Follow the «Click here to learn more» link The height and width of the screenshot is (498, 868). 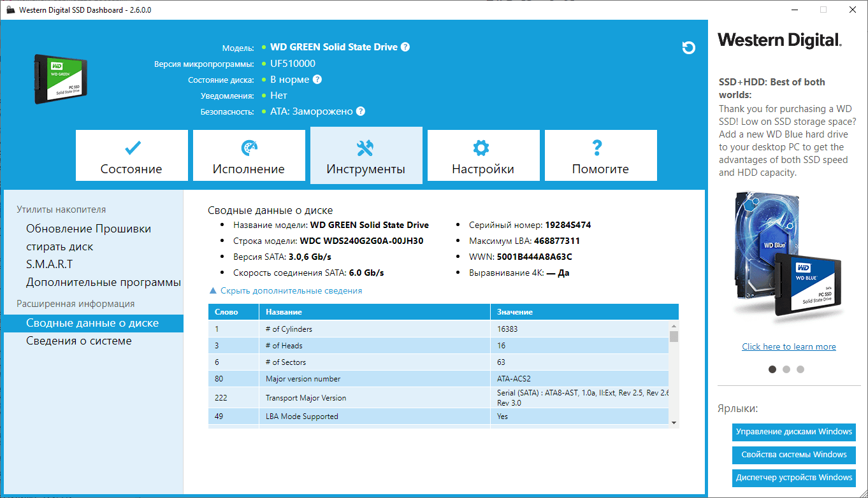click(789, 346)
